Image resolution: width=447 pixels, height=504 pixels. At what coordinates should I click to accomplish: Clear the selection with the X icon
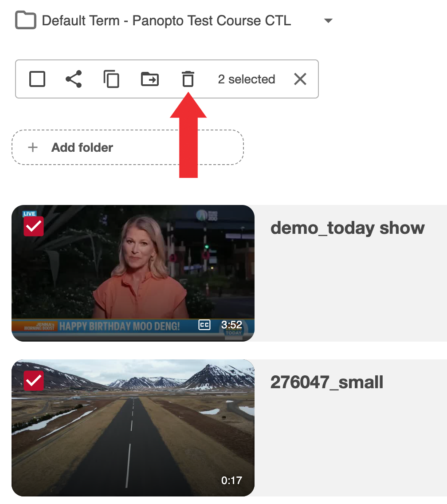300,79
